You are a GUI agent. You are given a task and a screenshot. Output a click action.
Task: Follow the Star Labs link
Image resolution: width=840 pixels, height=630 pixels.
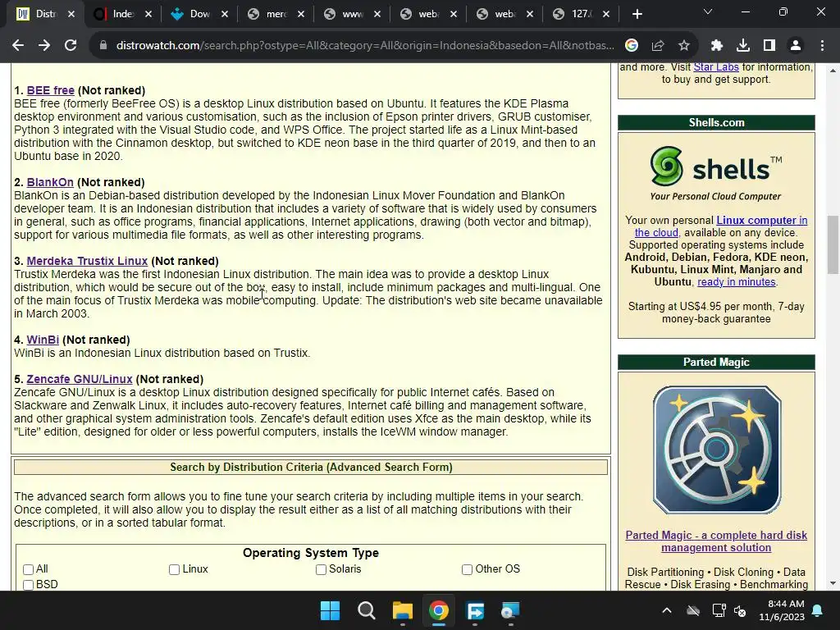click(716, 67)
